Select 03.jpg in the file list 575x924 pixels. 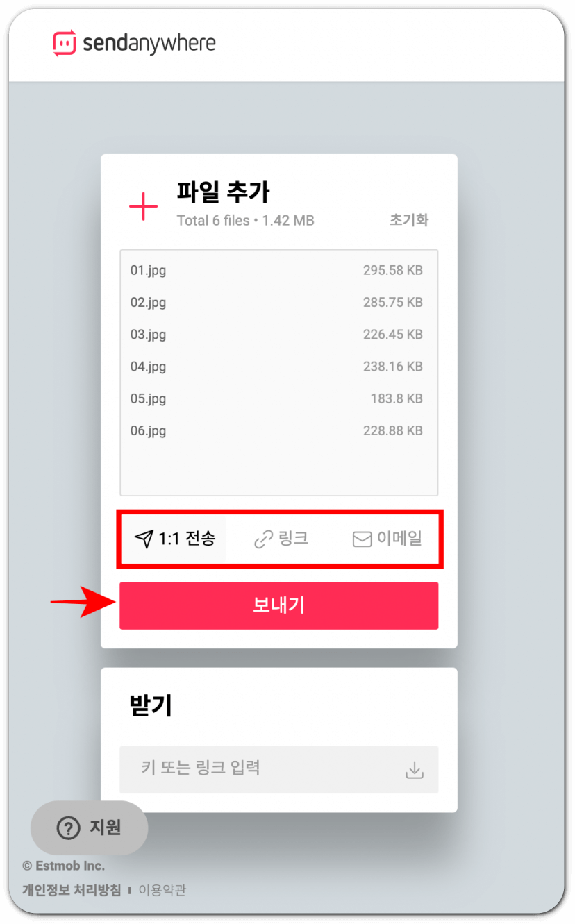tap(279, 335)
